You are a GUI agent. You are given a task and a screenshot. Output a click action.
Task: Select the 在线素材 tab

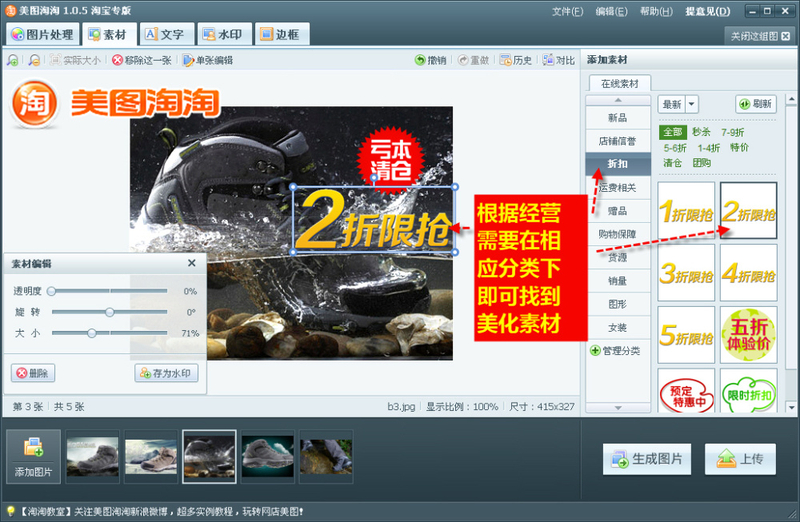coord(619,84)
